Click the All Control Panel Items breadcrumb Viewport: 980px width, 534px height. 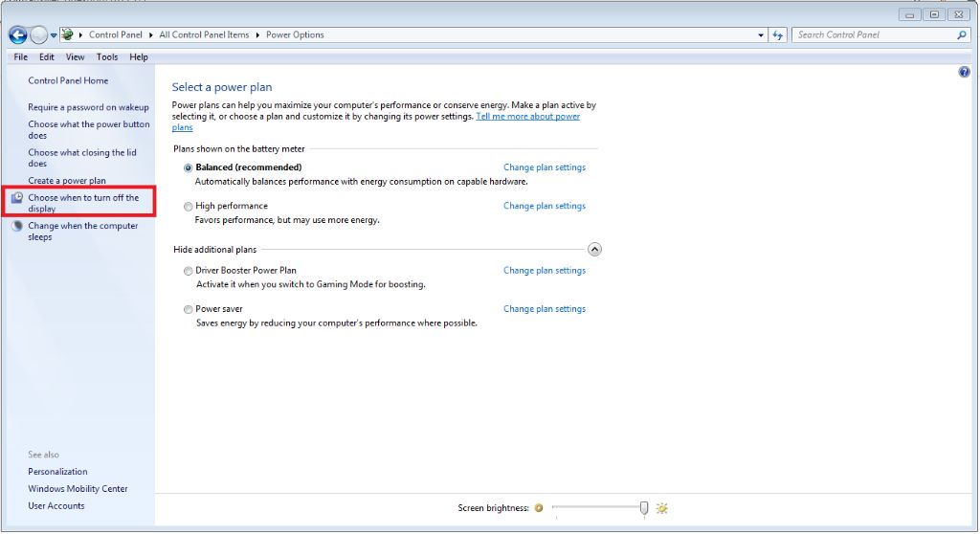[204, 35]
